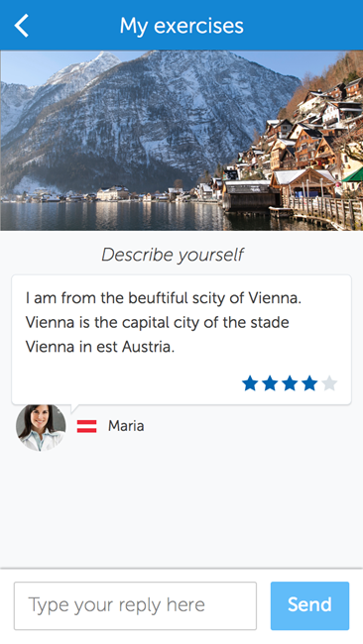Click the text 'Vienna in est Austria.'
This screenshot has height=644, width=363.
(100, 347)
